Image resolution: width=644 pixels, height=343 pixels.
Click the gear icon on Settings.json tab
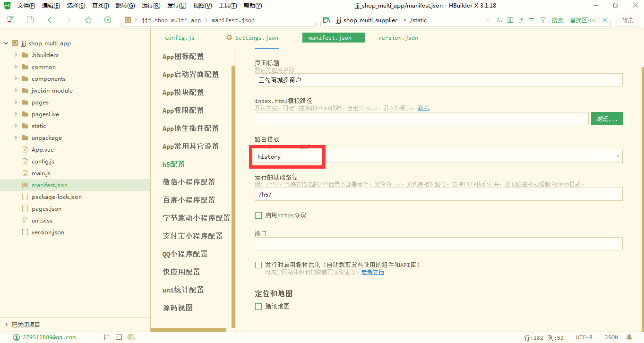(x=229, y=37)
